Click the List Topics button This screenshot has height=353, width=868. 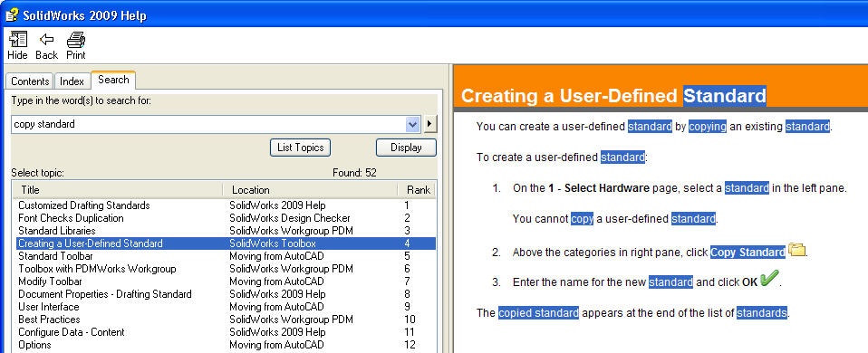tap(300, 148)
